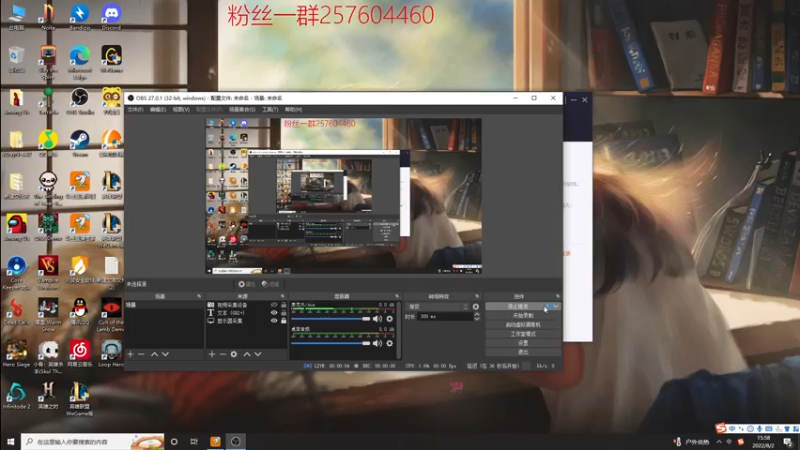Open source properties from the preview toolbar

(246, 284)
